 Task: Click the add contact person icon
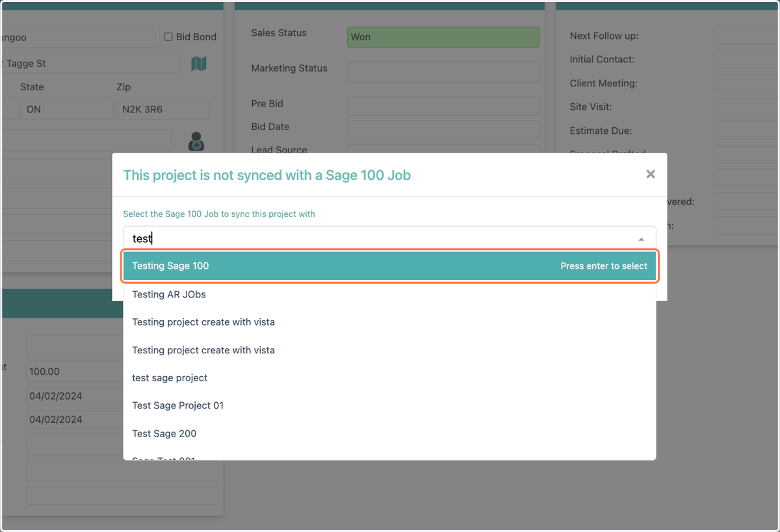pyautogui.click(x=196, y=142)
